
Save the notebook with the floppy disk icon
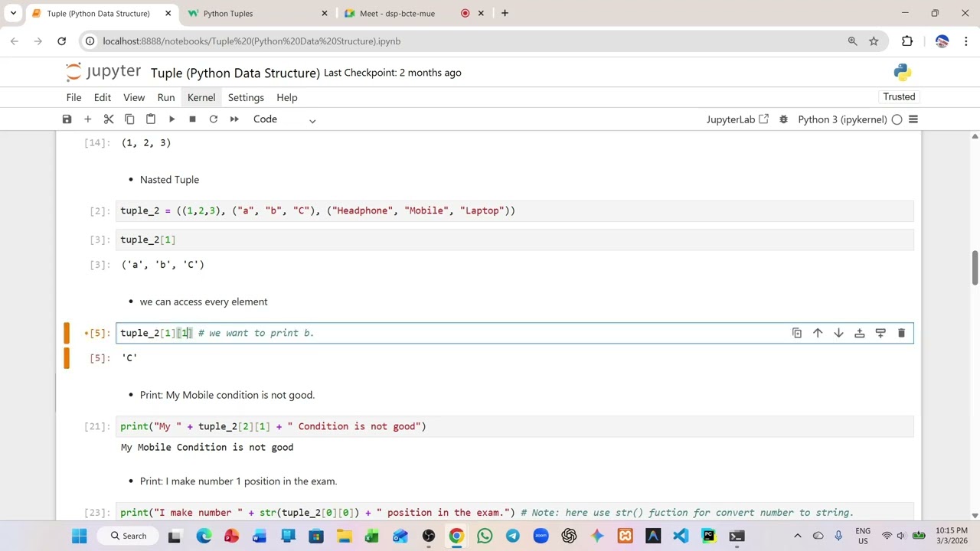click(x=67, y=119)
